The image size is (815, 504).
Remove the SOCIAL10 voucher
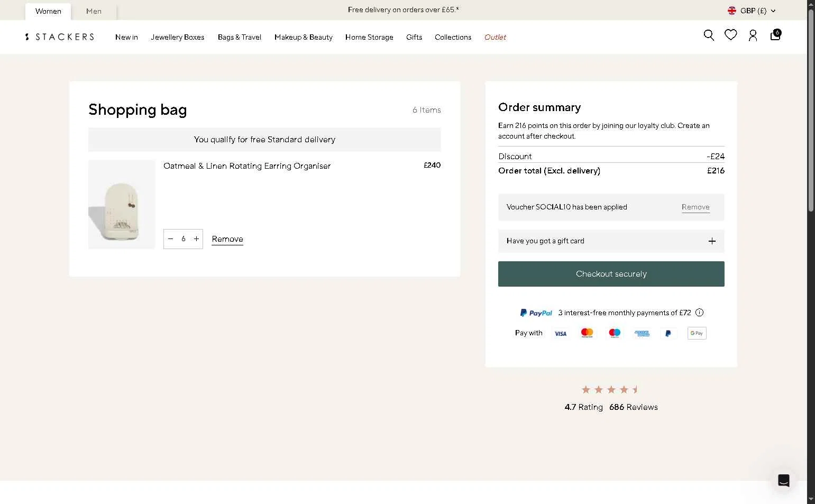695,207
